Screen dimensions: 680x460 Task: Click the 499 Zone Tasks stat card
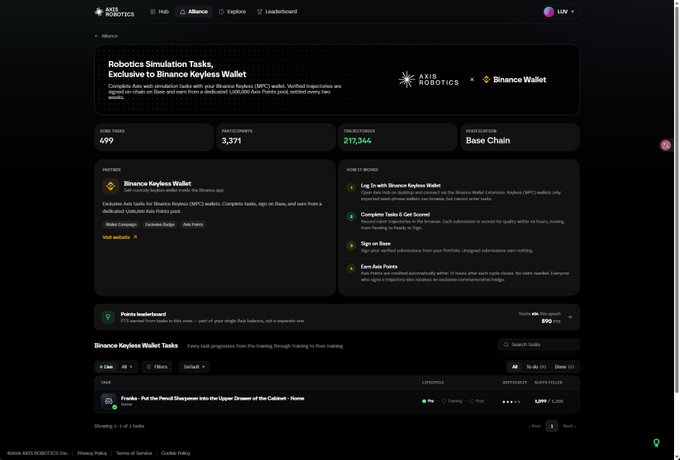pos(154,137)
